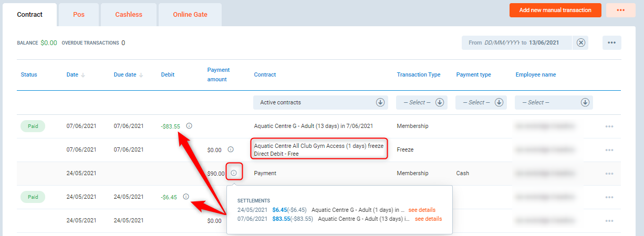Click see details for the $6.45 settlement

[422, 210]
